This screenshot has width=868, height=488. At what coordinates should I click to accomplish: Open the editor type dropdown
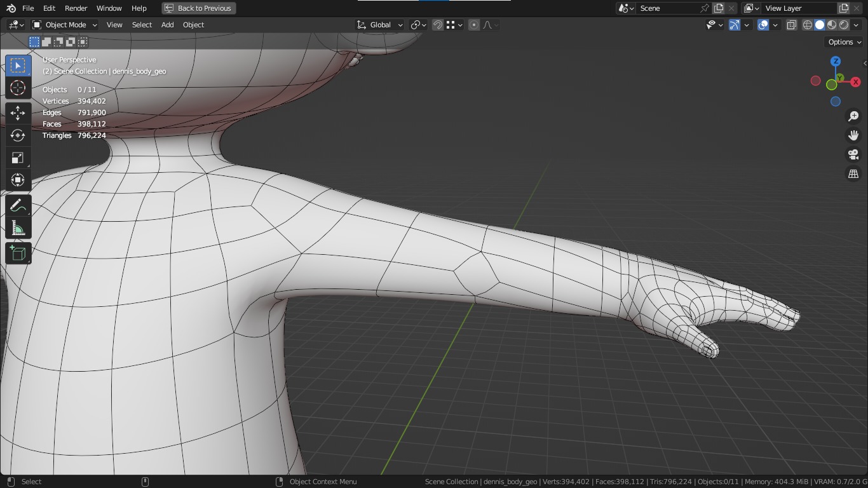(x=16, y=25)
